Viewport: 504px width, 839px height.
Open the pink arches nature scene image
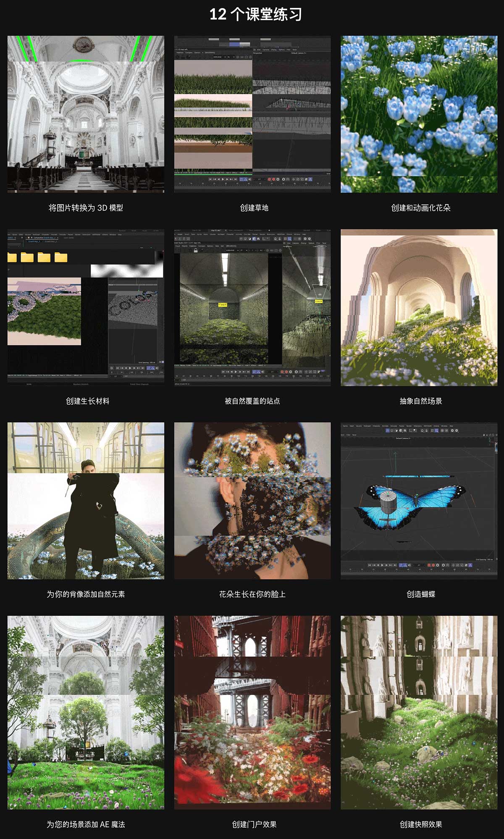point(419,307)
